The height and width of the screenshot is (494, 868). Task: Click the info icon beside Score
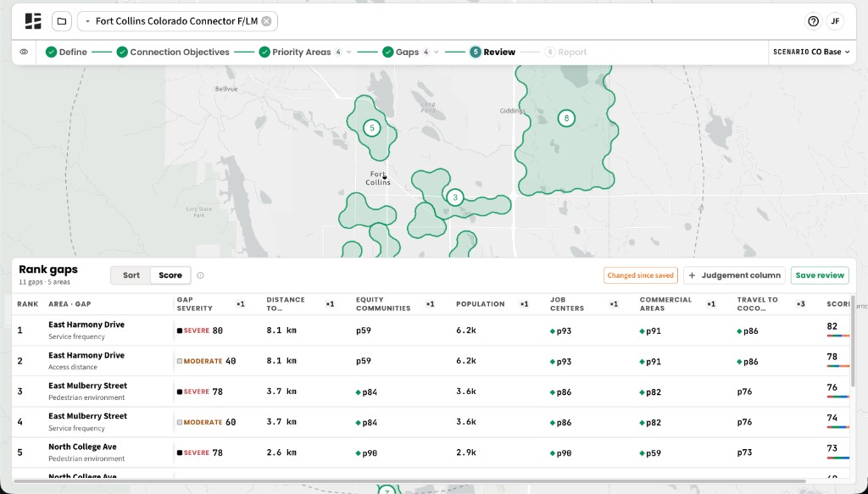pyautogui.click(x=200, y=275)
